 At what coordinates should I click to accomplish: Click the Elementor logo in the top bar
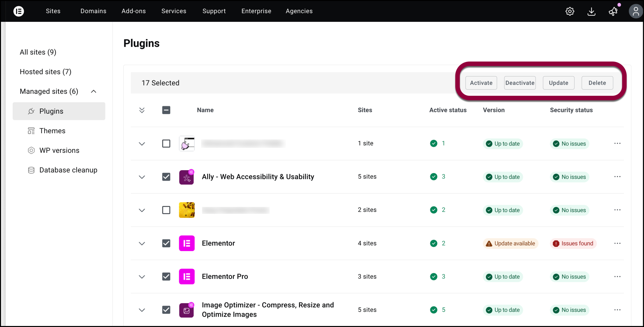click(19, 11)
